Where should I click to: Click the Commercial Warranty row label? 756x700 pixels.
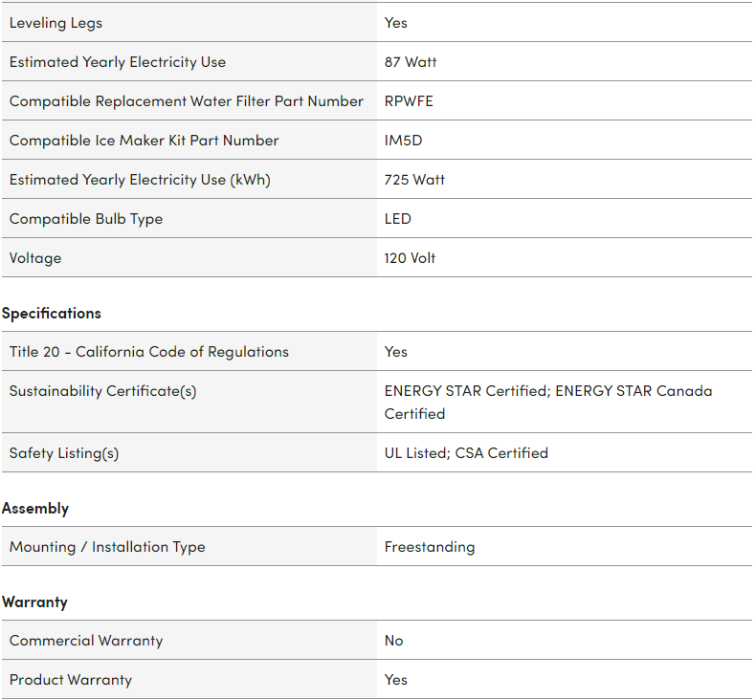coord(86,641)
